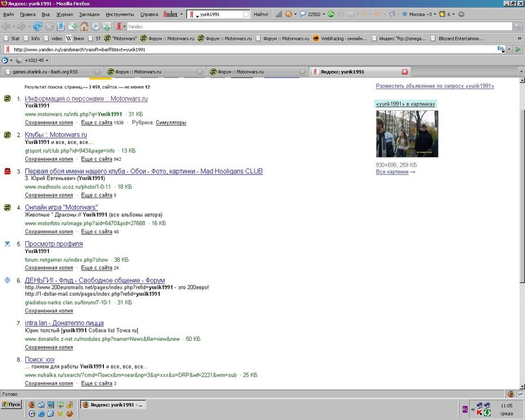Viewport: 525px width, 420px height.
Task: Click the Motorwars favicon beside result 1
Action: click(x=7, y=98)
